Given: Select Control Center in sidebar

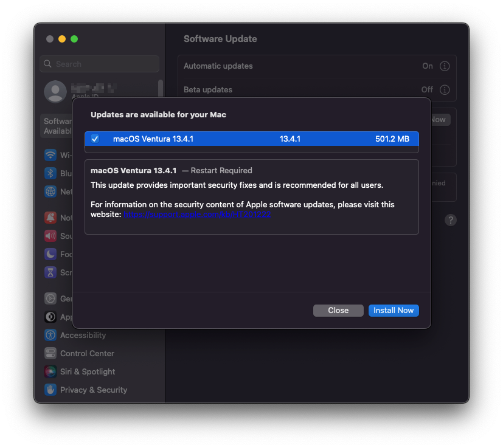Looking at the screenshot, I should coord(79,353).
